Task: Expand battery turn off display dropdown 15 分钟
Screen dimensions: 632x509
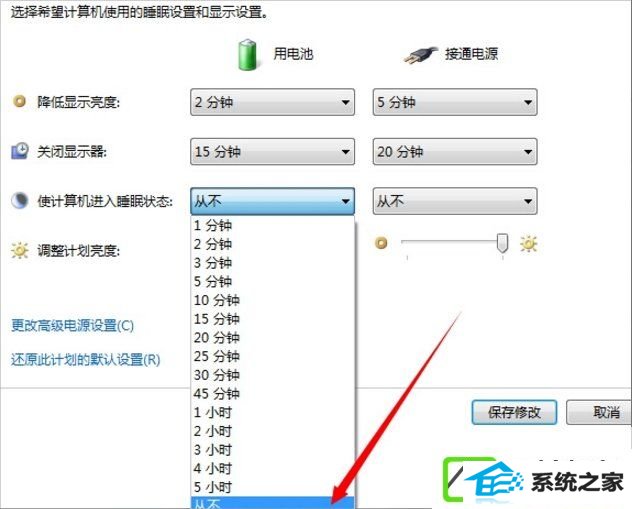Action: (x=272, y=152)
